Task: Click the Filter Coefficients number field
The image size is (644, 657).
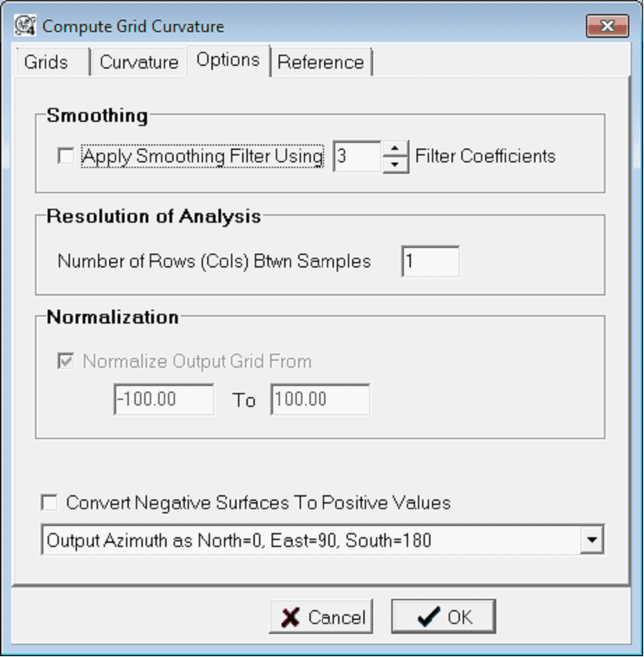Action: coord(357,156)
